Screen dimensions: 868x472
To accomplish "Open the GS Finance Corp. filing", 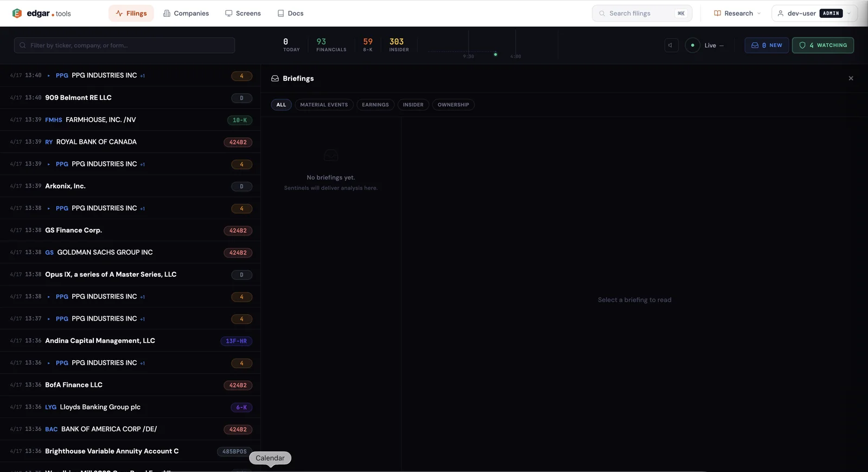I will (x=130, y=230).
